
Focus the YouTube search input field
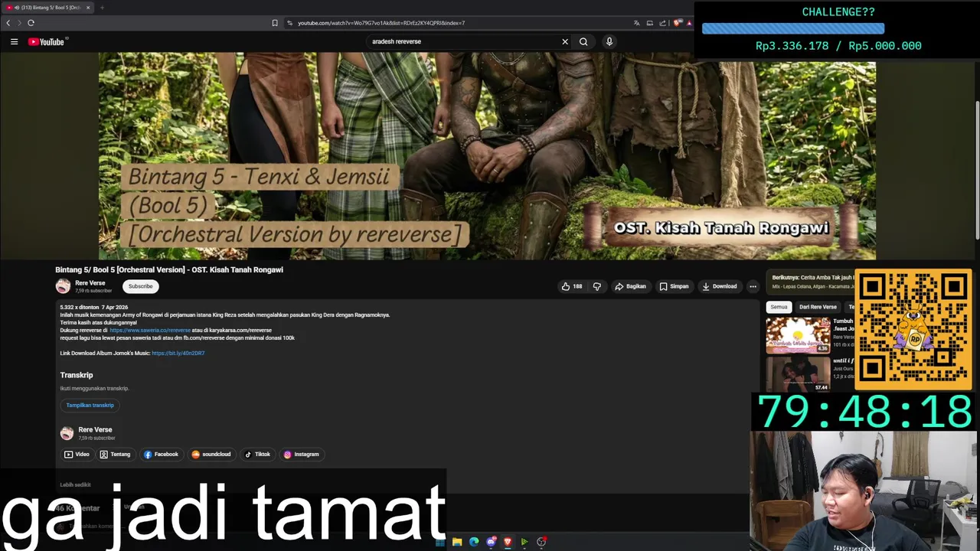tap(463, 41)
